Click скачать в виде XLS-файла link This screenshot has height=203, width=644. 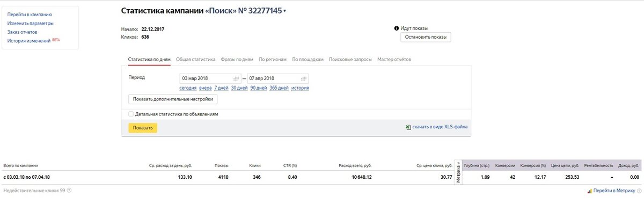click(x=440, y=127)
